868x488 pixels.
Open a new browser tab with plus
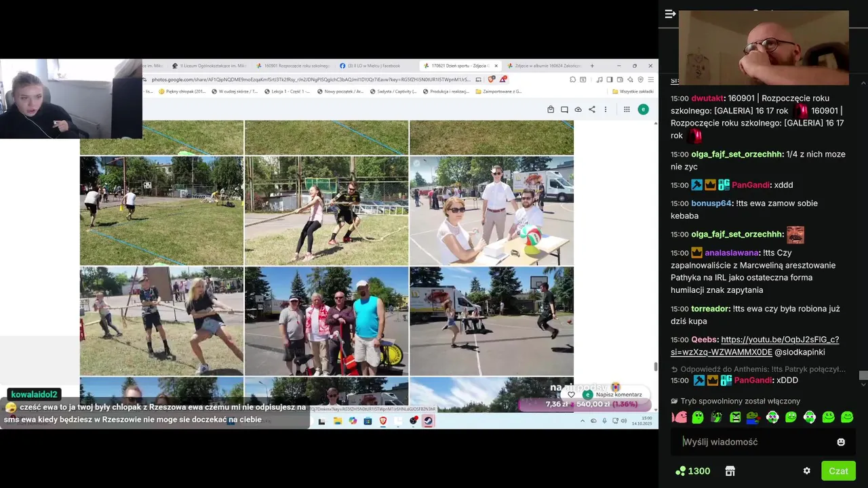click(592, 66)
